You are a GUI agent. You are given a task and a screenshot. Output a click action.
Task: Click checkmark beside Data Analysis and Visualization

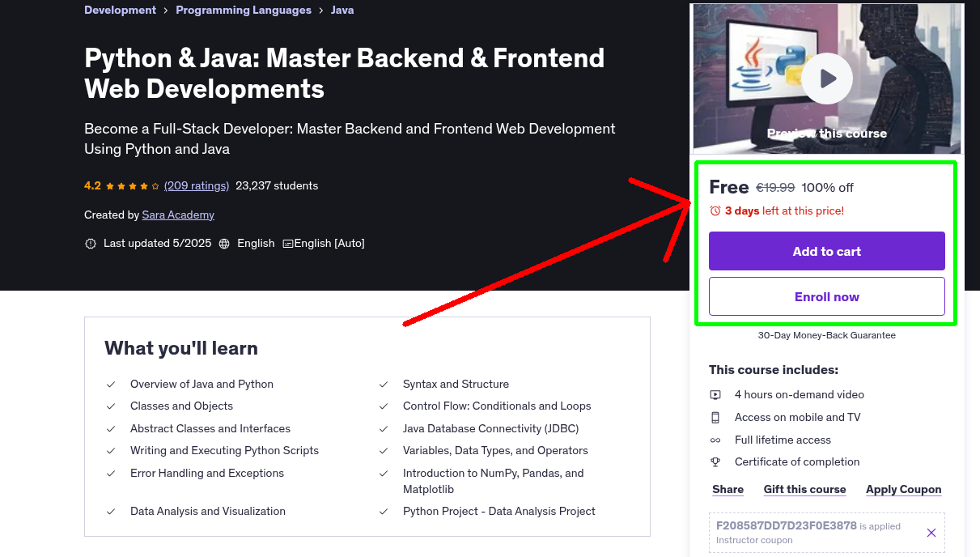coord(111,512)
